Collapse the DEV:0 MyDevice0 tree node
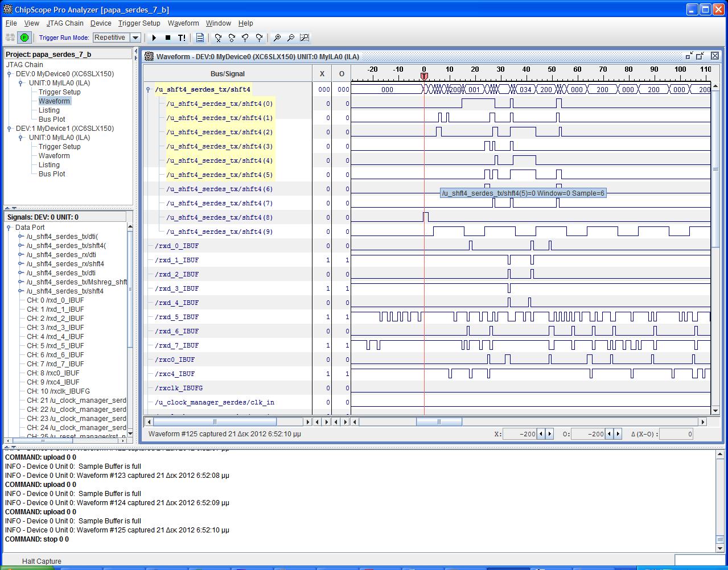 [10, 74]
